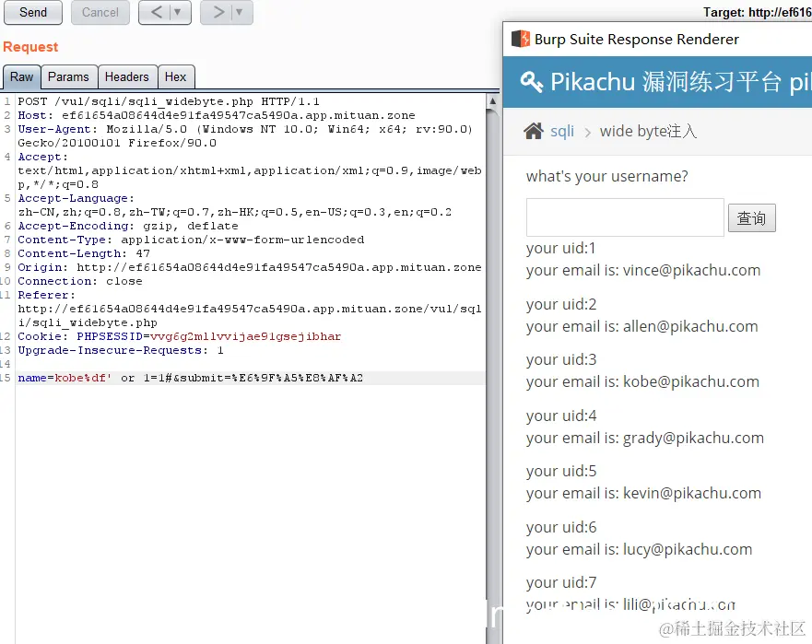Click the 'your uid:1' result text
Image resolution: width=812 pixels, height=644 pixels.
point(560,249)
